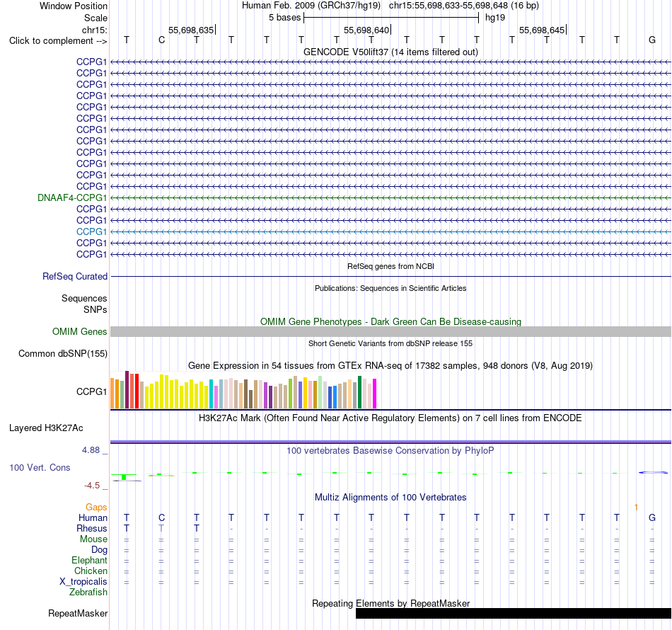Click the "RepeatMasker" label
This screenshot has height=630, width=672.
pos(78,614)
